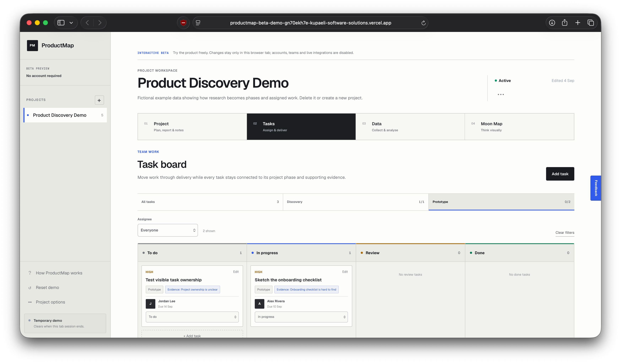The height and width of the screenshot is (364, 621).
Task: Click Alex Rivera's A avatar
Action: (260, 304)
